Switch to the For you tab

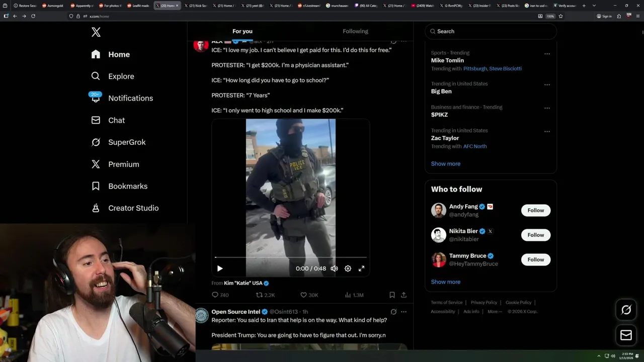243,31
